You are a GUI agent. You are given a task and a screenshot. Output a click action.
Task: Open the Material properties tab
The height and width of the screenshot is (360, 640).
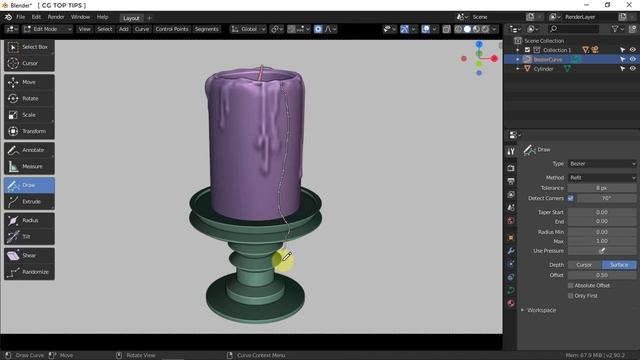pos(511,303)
